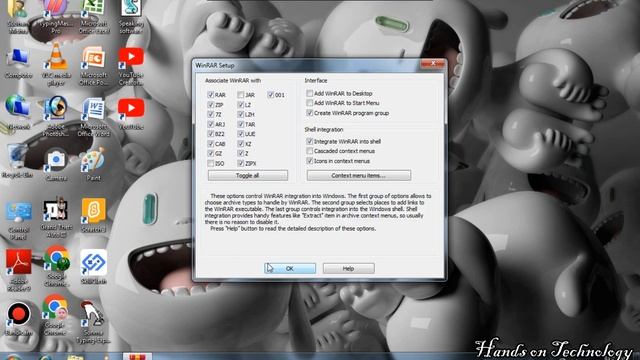This screenshot has width=640, height=360.
Task: Open Context menu items settings
Action: 359,176
